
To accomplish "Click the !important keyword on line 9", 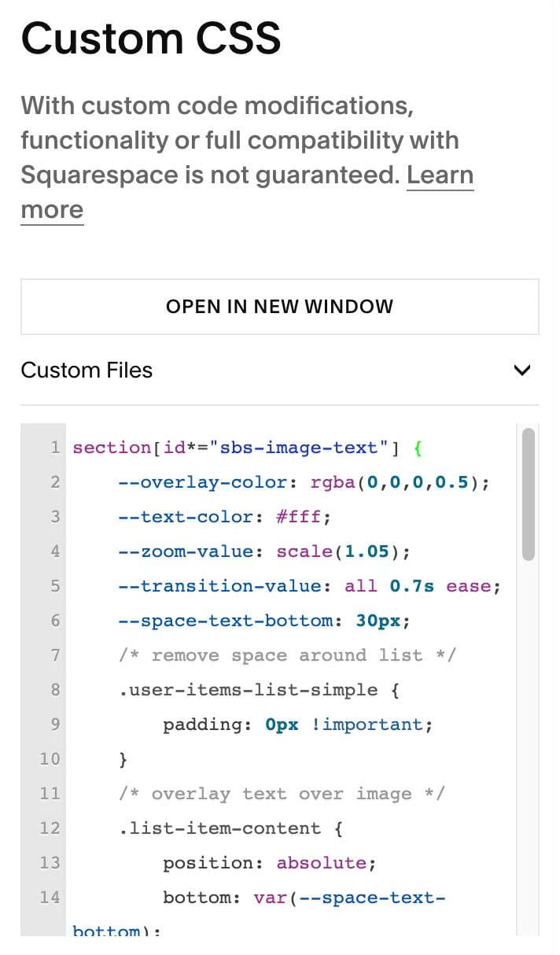I will [x=367, y=725].
